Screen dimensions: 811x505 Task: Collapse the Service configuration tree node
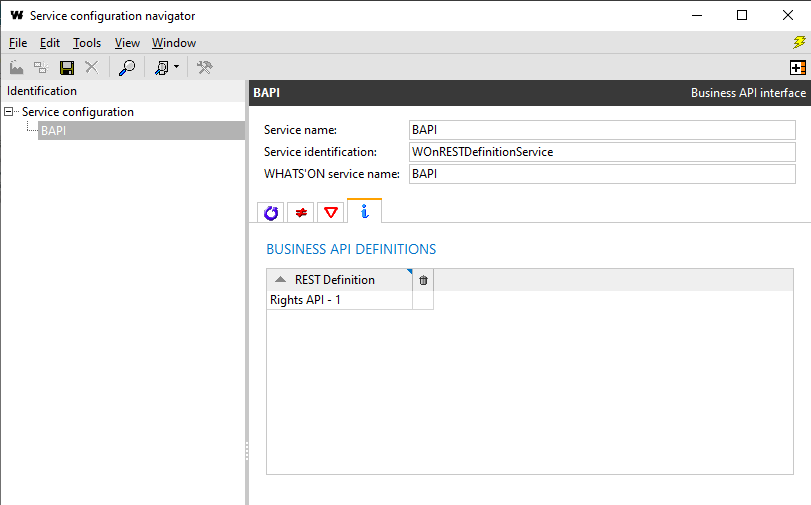point(9,112)
